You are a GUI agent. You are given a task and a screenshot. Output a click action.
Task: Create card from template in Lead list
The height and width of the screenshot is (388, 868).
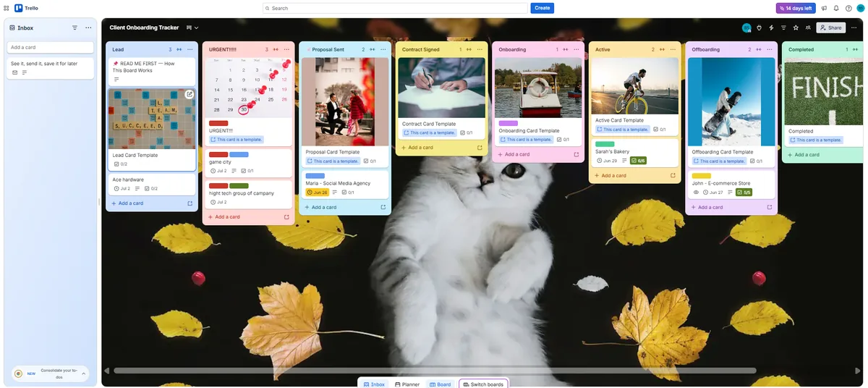pyautogui.click(x=190, y=203)
